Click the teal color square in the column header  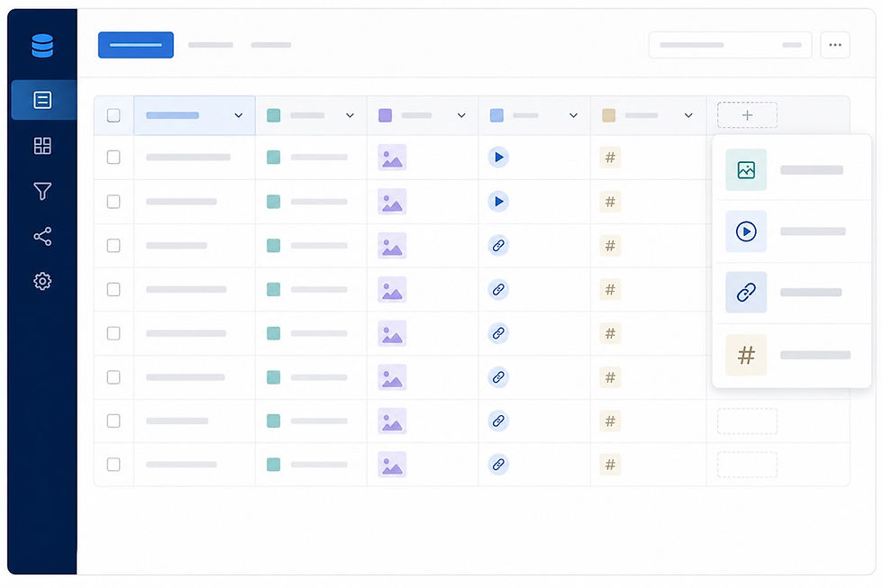274,115
